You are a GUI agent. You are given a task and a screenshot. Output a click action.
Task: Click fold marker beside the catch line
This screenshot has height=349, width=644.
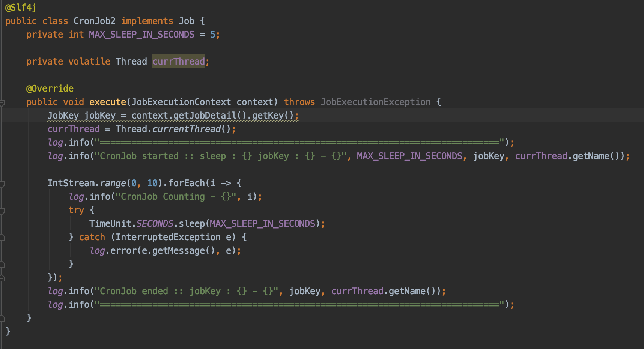tap(2, 237)
